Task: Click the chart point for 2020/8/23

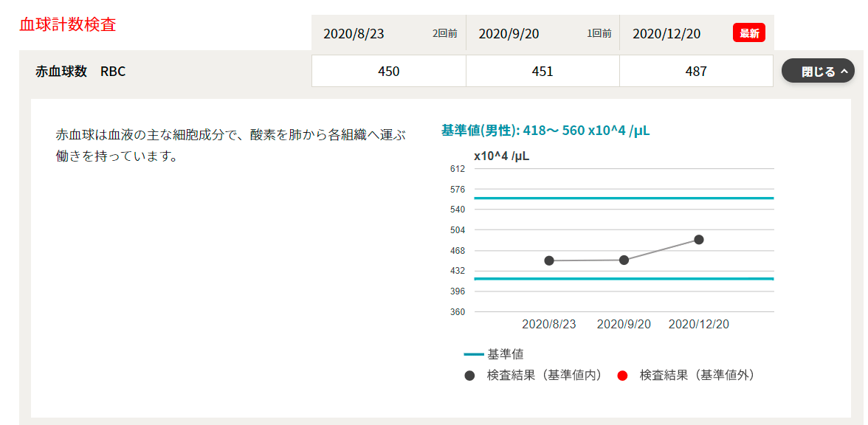Action: click(549, 260)
